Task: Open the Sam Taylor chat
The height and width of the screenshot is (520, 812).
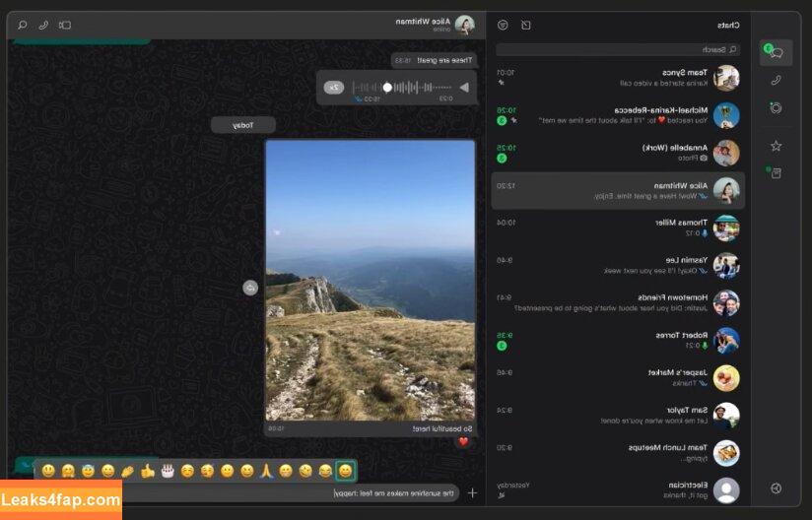Action: (618, 416)
